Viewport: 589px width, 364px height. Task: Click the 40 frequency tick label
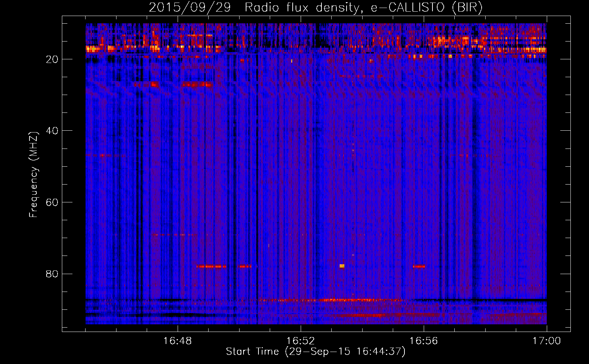(x=52, y=131)
